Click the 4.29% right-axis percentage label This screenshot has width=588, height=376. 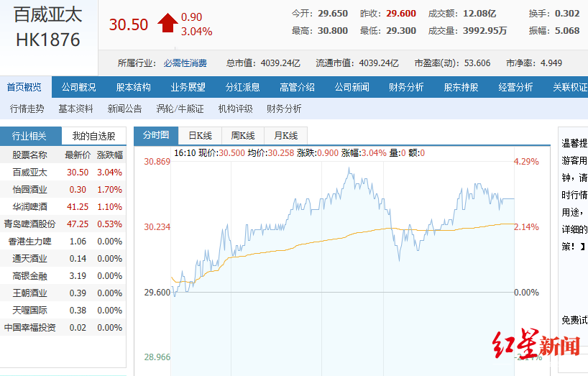click(x=526, y=162)
